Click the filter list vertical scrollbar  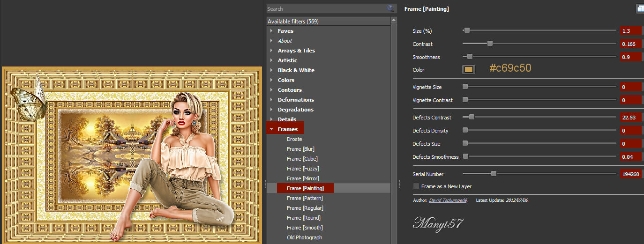click(x=393, y=130)
